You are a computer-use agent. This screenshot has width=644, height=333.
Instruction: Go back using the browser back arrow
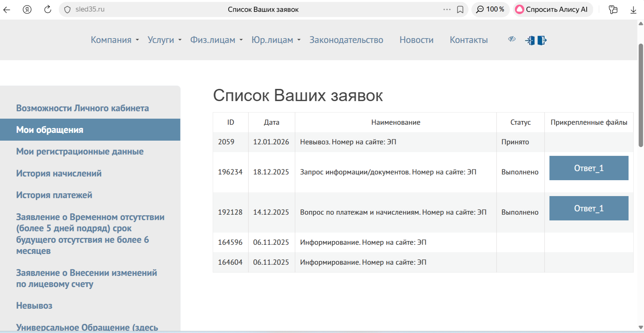tap(7, 9)
